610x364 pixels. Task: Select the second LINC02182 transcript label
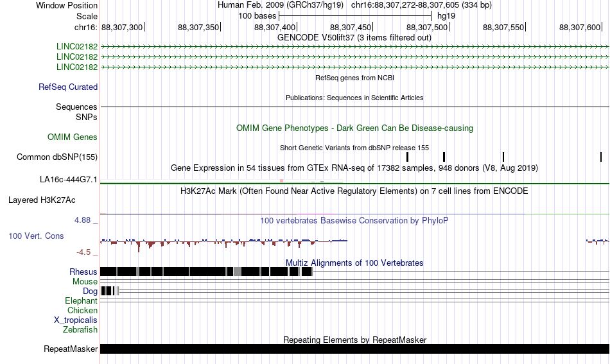[x=77, y=56]
